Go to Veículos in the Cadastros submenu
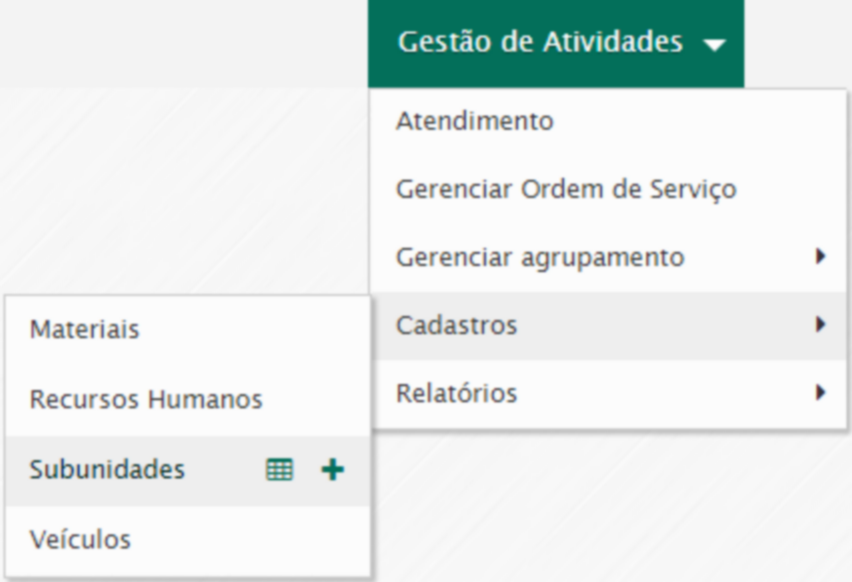852x582 pixels. point(80,540)
